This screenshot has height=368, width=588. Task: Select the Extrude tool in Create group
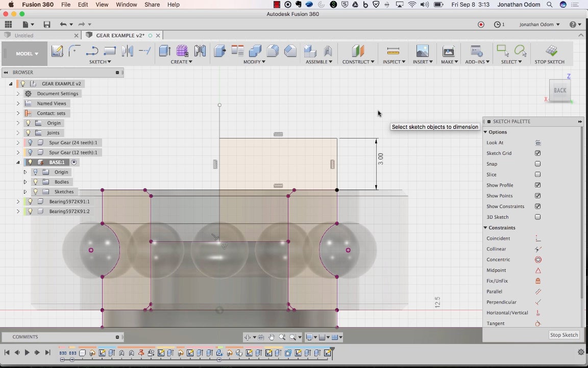[164, 51]
